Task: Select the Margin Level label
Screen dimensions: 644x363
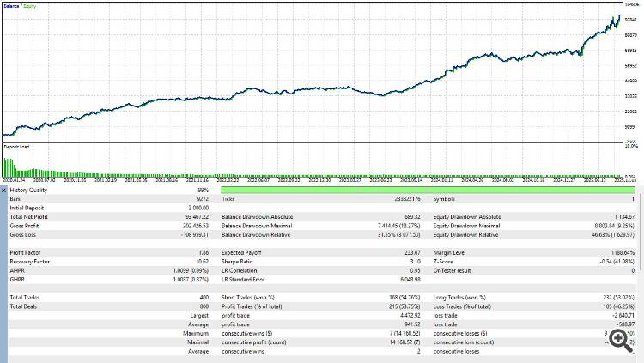Action: pyautogui.click(x=449, y=253)
